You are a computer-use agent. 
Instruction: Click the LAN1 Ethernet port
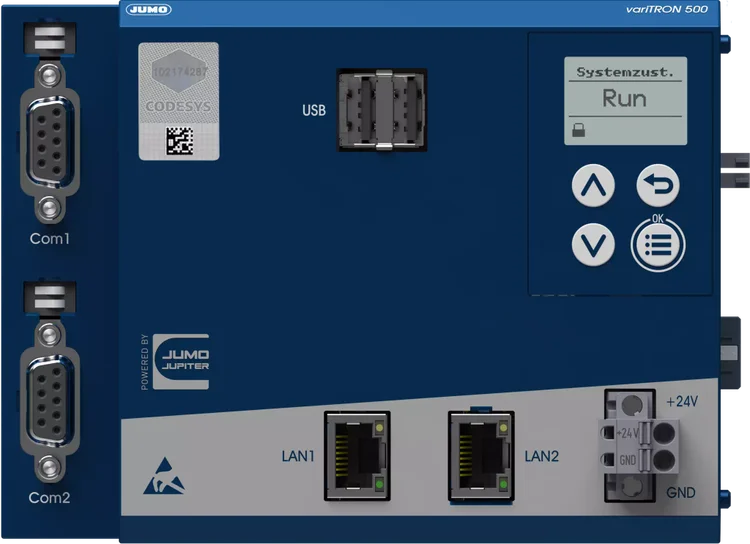[357, 456]
